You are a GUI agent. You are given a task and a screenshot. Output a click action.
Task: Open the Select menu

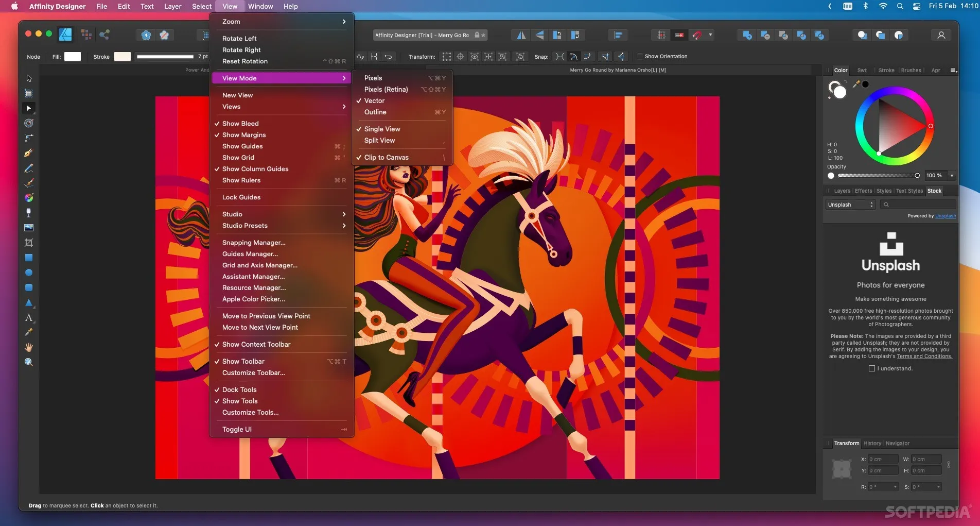(202, 6)
